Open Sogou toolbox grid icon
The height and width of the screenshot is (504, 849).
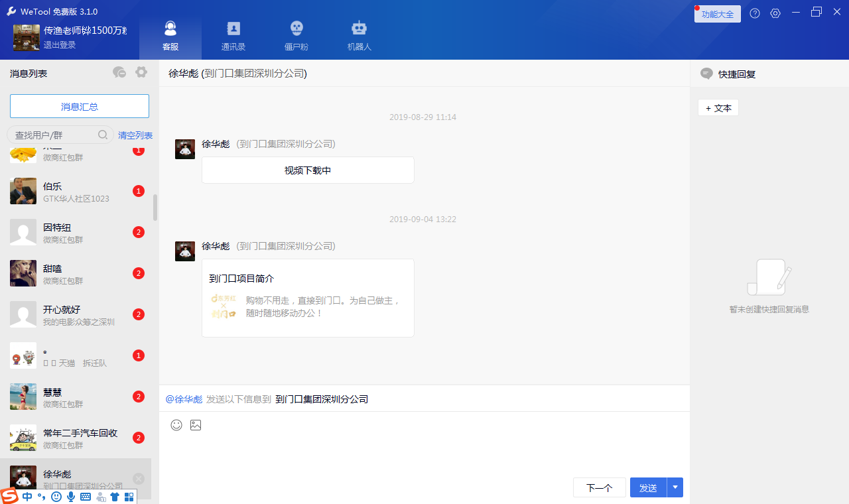pos(129,497)
